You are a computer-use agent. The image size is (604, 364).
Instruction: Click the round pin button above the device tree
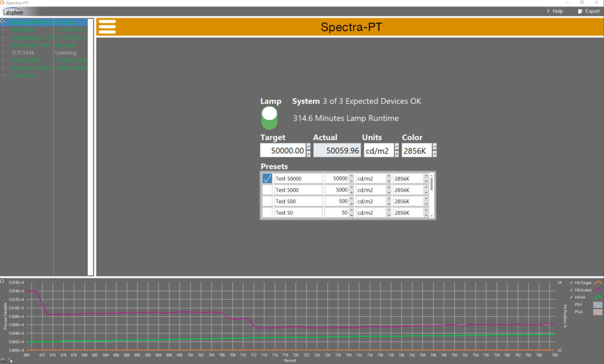click(2, 21)
